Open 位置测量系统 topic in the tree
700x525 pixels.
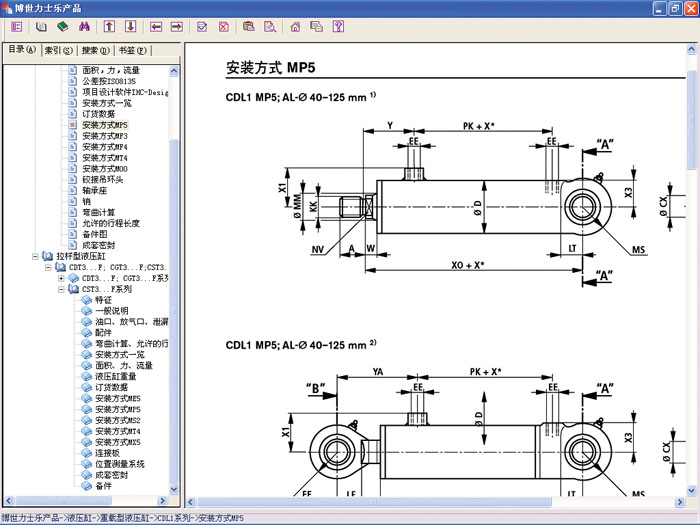coord(120,463)
